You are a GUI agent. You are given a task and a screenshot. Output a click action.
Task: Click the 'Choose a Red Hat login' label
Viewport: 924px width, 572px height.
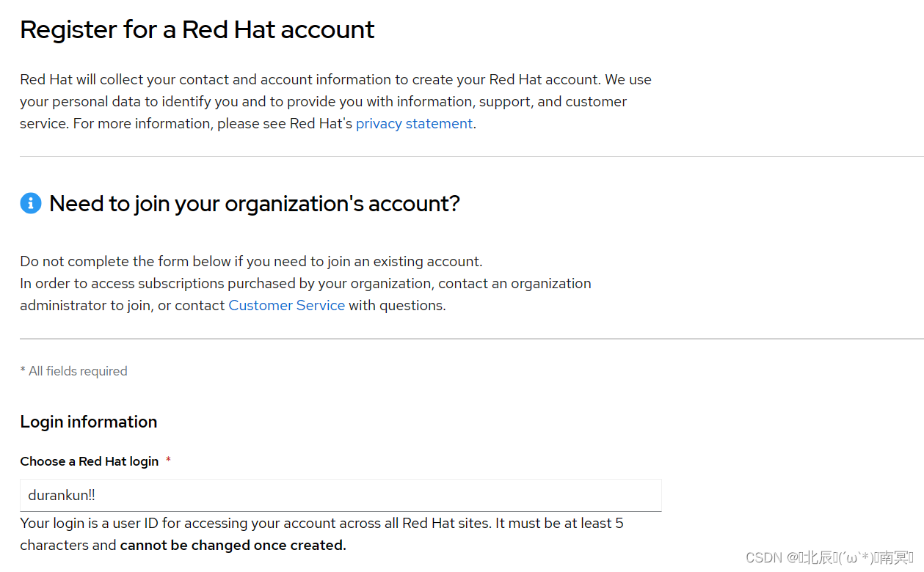pyautogui.click(x=90, y=461)
